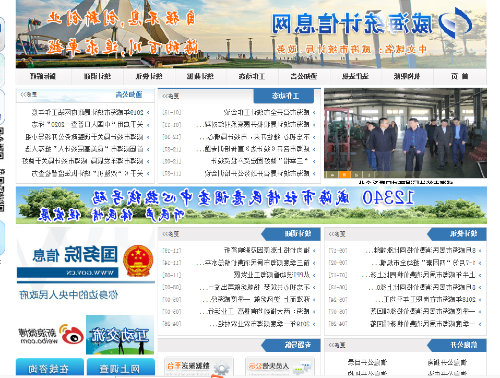
Task: Click the national emblem beside 国务院信息
Action: click(x=138, y=261)
